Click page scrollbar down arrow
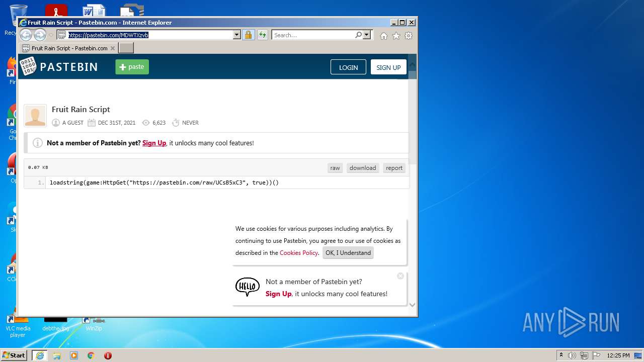Screen dimensions: 644x362 (413, 305)
